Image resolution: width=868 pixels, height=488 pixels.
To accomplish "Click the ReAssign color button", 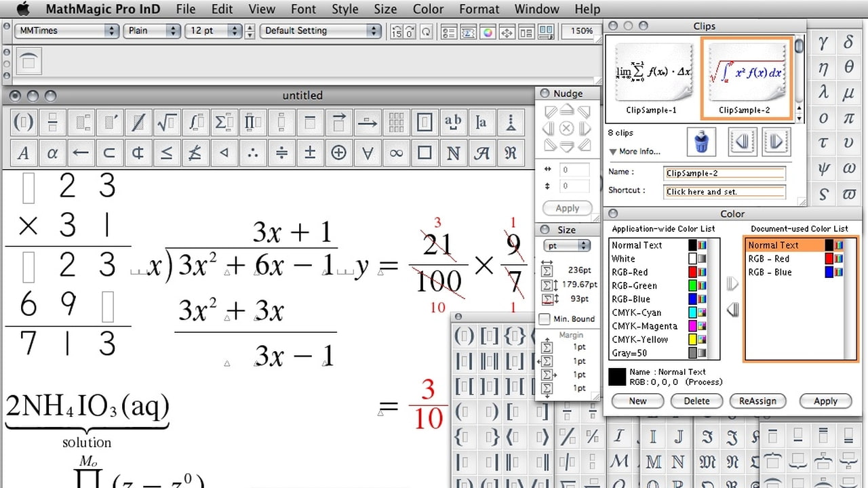I will pyautogui.click(x=757, y=401).
